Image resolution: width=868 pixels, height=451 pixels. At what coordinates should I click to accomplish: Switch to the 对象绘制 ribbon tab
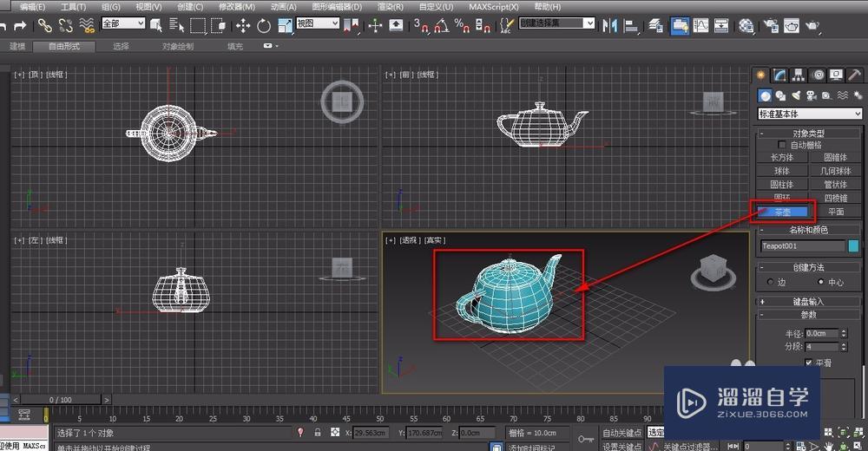[178, 47]
